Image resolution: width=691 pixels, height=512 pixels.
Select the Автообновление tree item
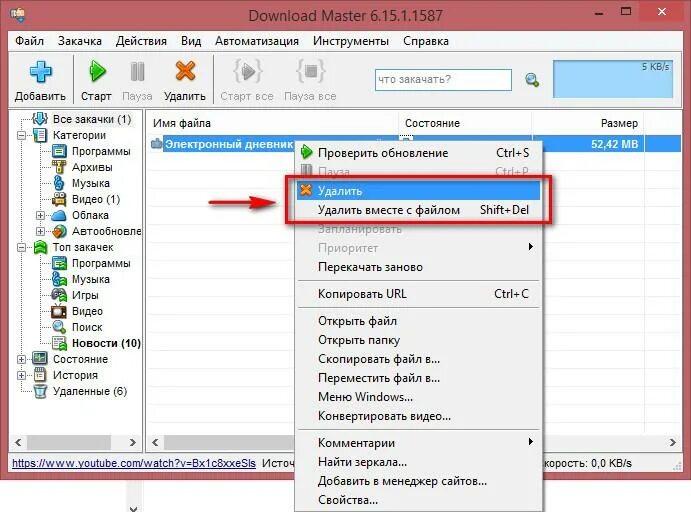click(106, 231)
